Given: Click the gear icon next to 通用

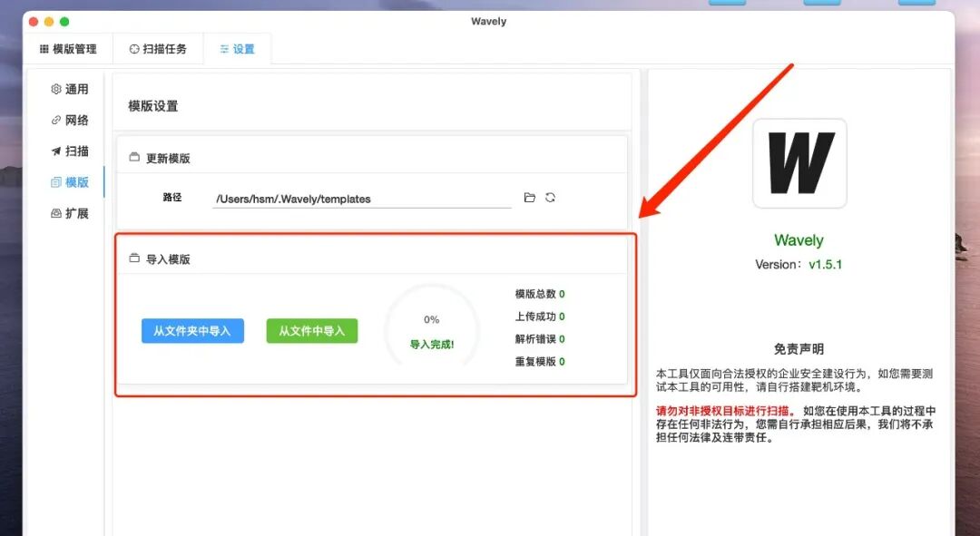Looking at the screenshot, I should 55,89.
